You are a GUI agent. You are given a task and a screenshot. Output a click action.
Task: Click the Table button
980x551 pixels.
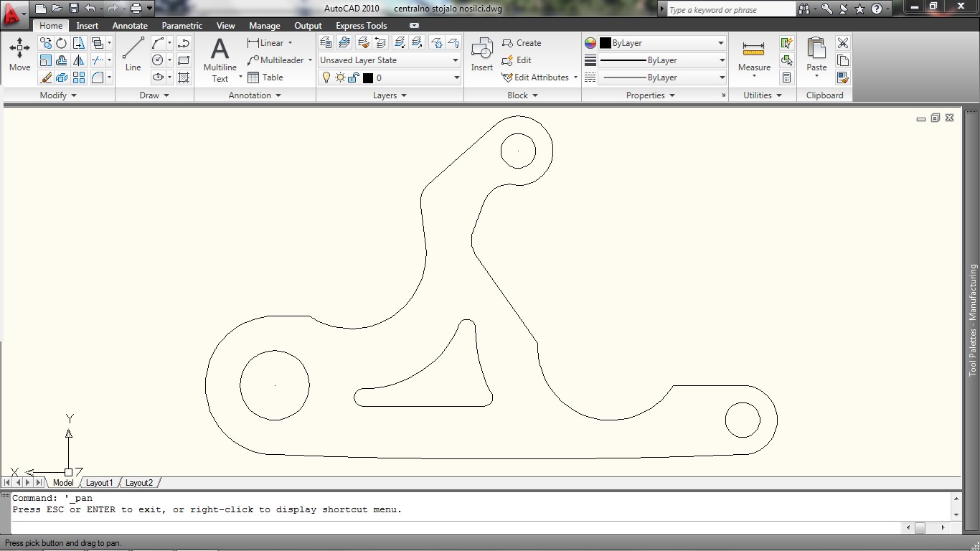[265, 77]
